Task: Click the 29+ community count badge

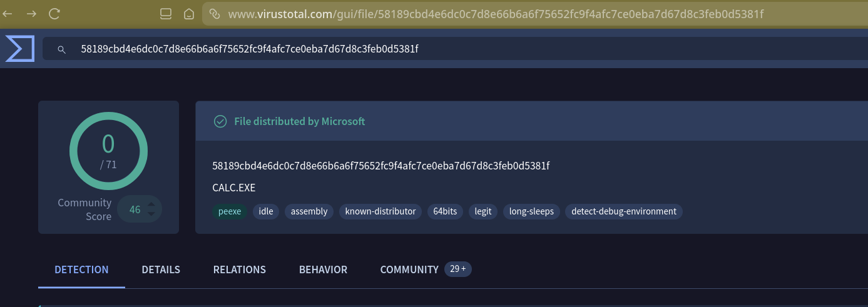Action: coord(458,269)
